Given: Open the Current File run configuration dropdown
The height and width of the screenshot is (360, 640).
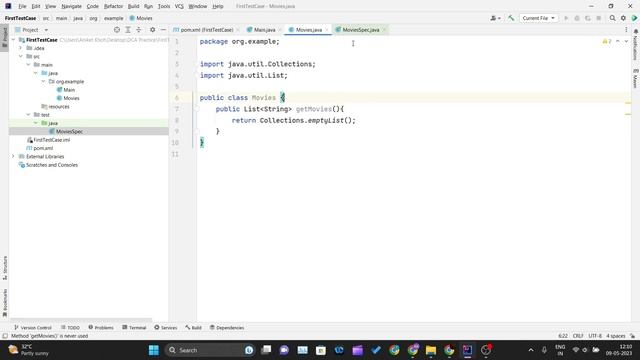Looking at the screenshot, I should [x=538, y=18].
